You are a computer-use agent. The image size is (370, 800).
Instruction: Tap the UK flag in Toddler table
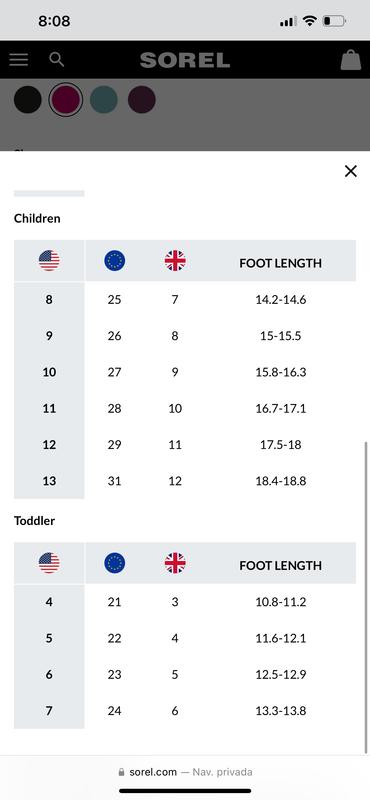pos(175,563)
